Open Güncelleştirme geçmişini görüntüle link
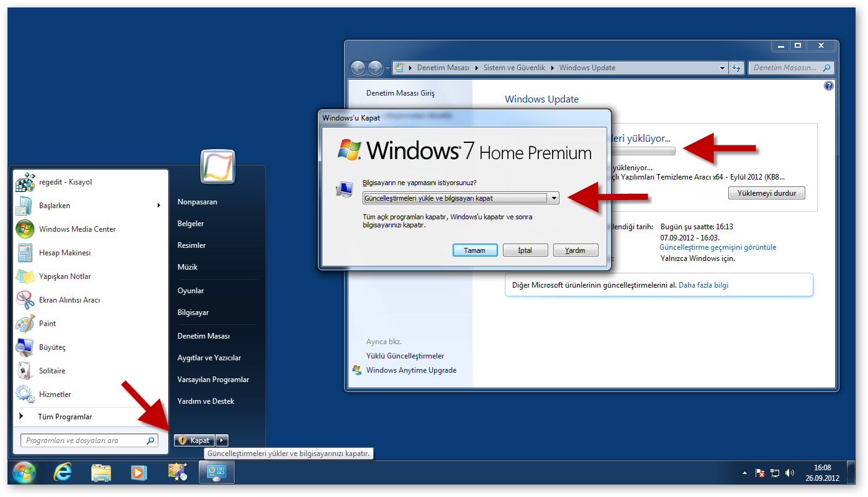 pos(718,247)
